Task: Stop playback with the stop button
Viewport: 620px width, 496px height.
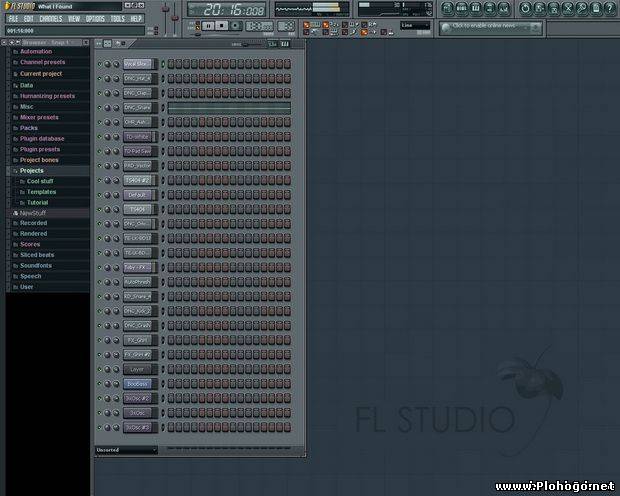Action: (x=221, y=26)
